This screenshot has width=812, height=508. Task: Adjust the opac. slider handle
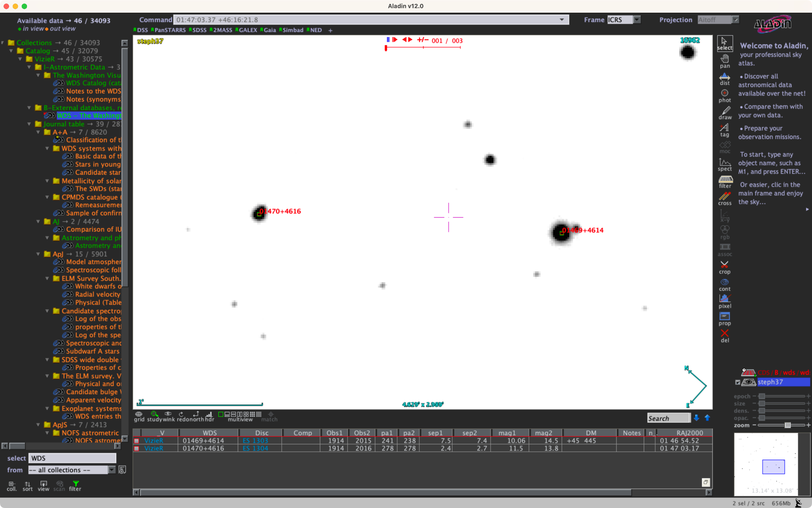point(762,418)
